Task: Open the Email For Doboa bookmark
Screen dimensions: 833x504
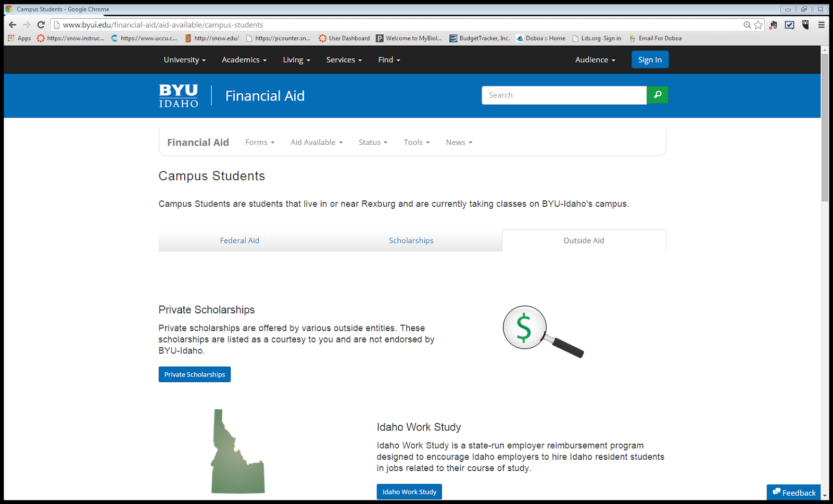Action: pyautogui.click(x=655, y=38)
